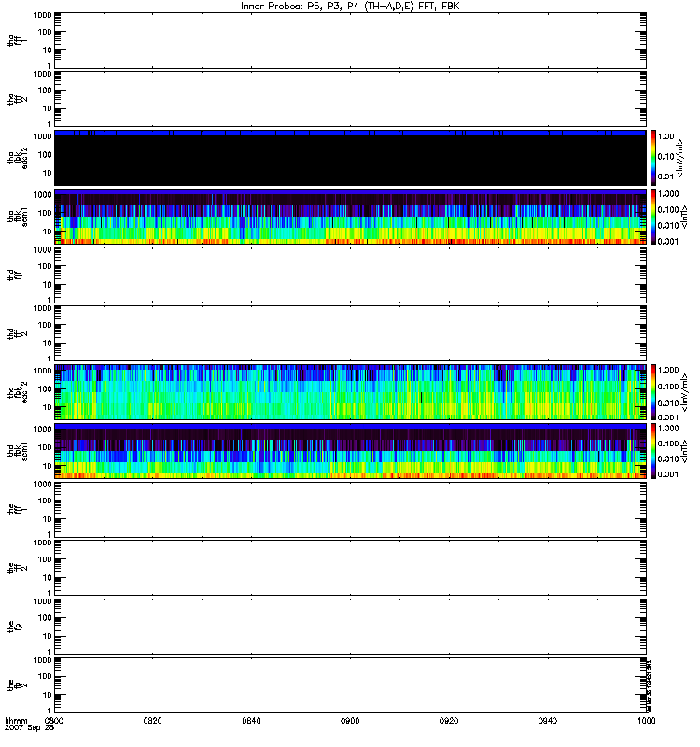This screenshot has height=747, width=700.
Task: Click the 'tha fbk scm1' axis label
Action: pyautogui.click(x=18, y=217)
